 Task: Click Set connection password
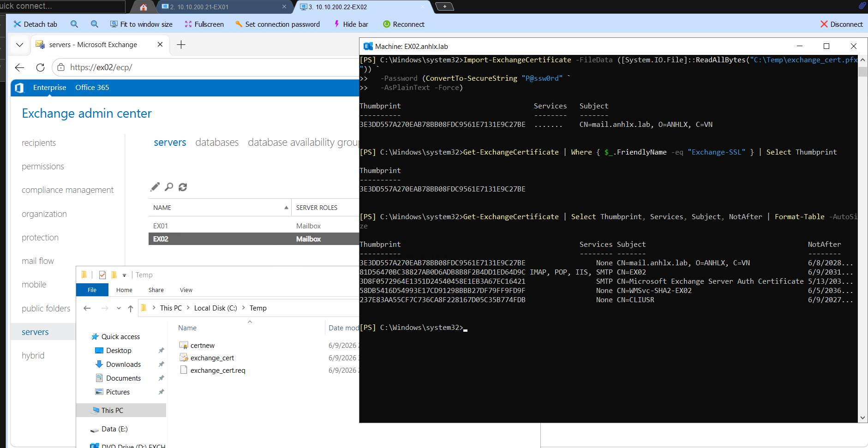[x=277, y=24]
